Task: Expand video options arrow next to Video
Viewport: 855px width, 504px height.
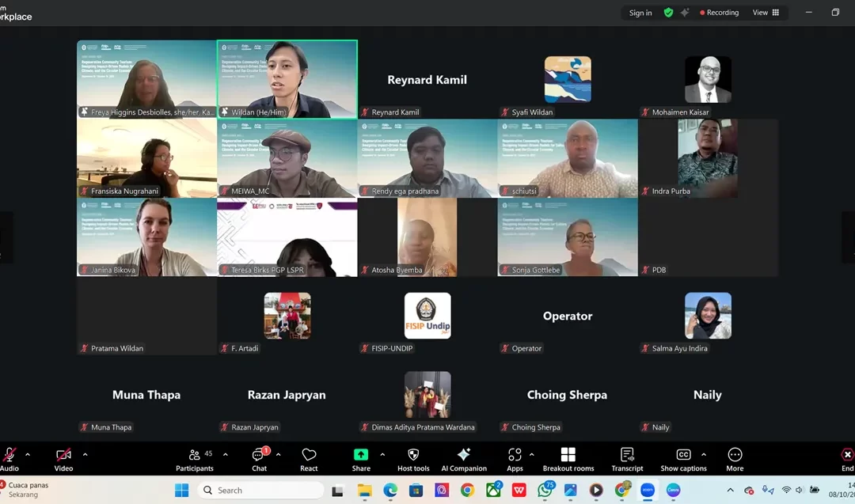Action: (x=85, y=455)
